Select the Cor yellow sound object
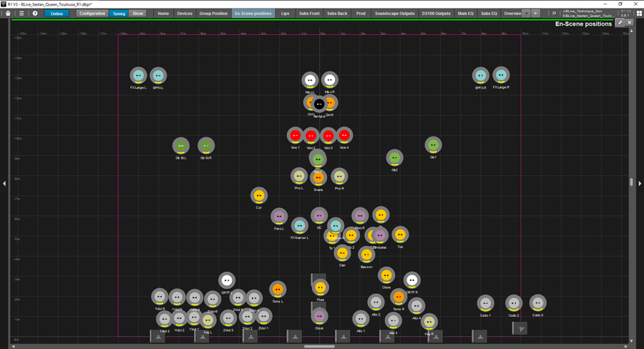The image size is (644, 349). point(259,196)
